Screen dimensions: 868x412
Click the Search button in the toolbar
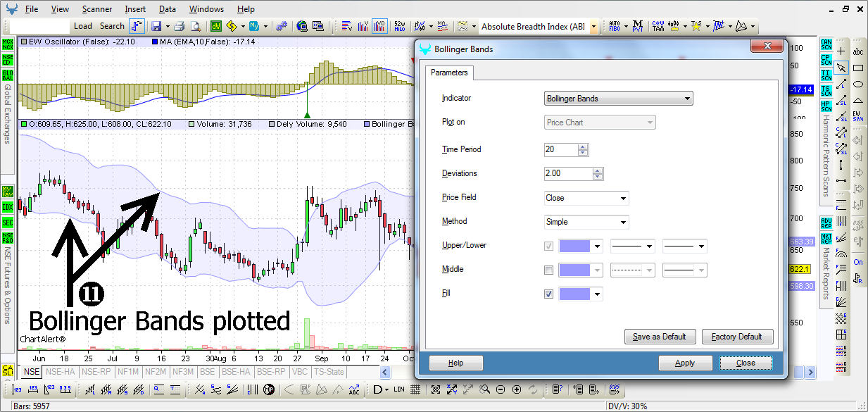[112, 26]
